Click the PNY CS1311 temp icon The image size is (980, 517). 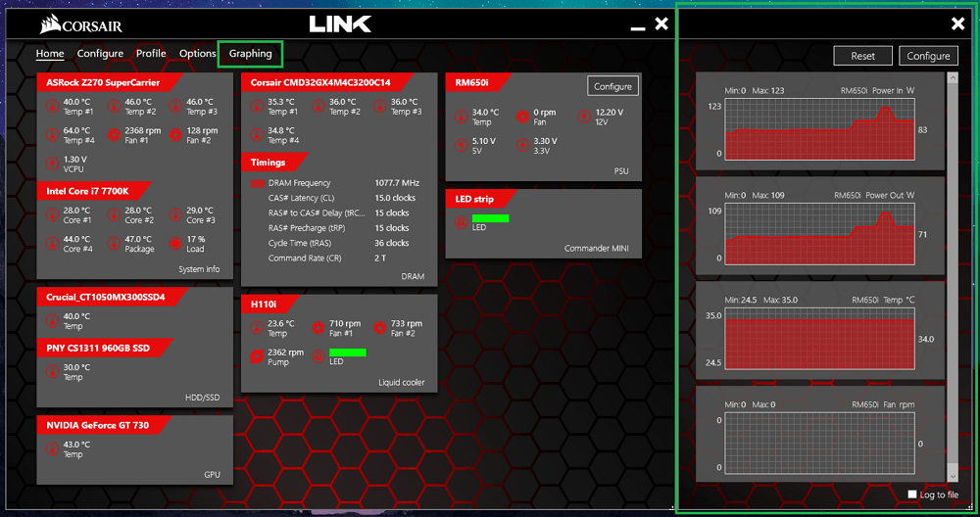(x=53, y=372)
